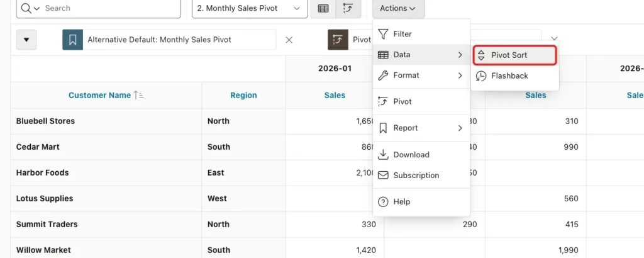Image resolution: width=644 pixels, height=258 pixels.
Task: Switch to report grid view icon
Action: 323,8
